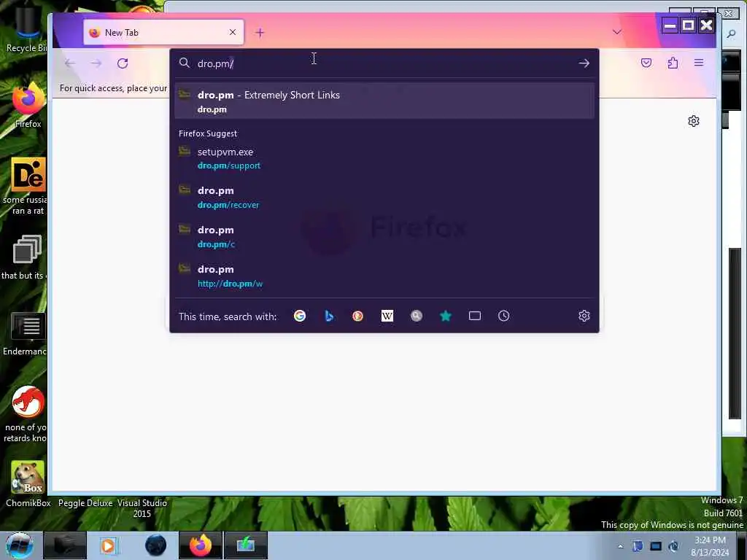Select the red 'none of yo' desktop icon

(27, 414)
